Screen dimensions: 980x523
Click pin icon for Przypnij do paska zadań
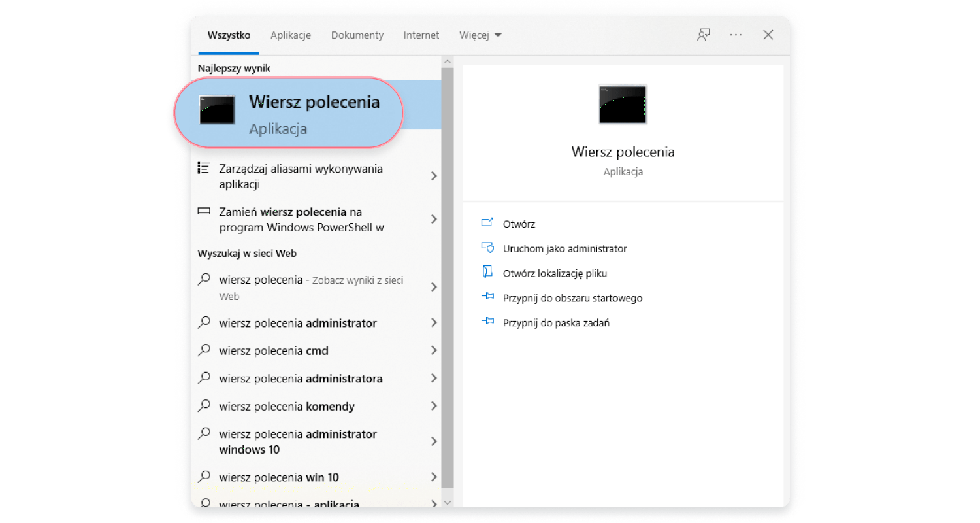487,322
